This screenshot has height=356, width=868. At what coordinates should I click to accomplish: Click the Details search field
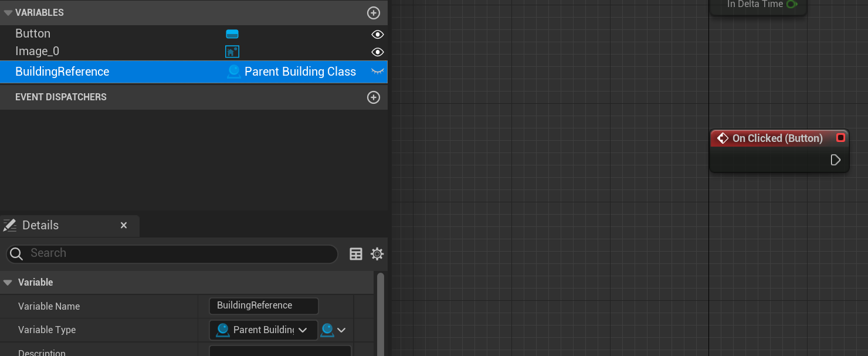(x=172, y=253)
